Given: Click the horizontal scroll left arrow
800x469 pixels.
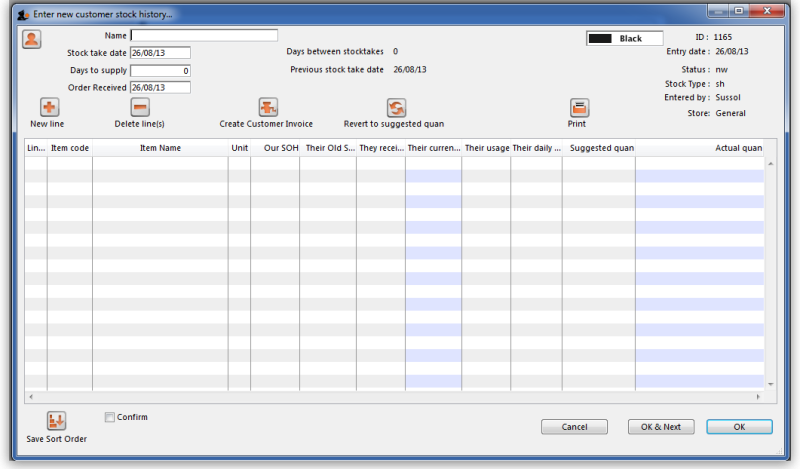Looking at the screenshot, I should tap(31, 397).
